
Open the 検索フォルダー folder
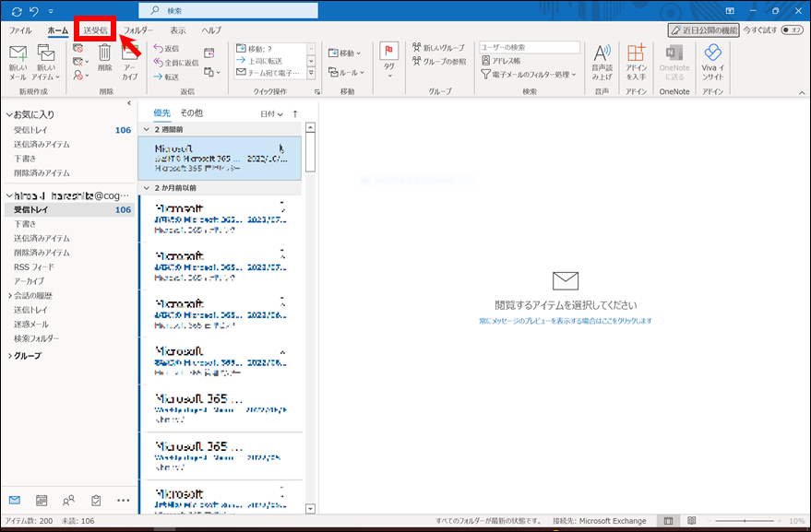point(36,338)
